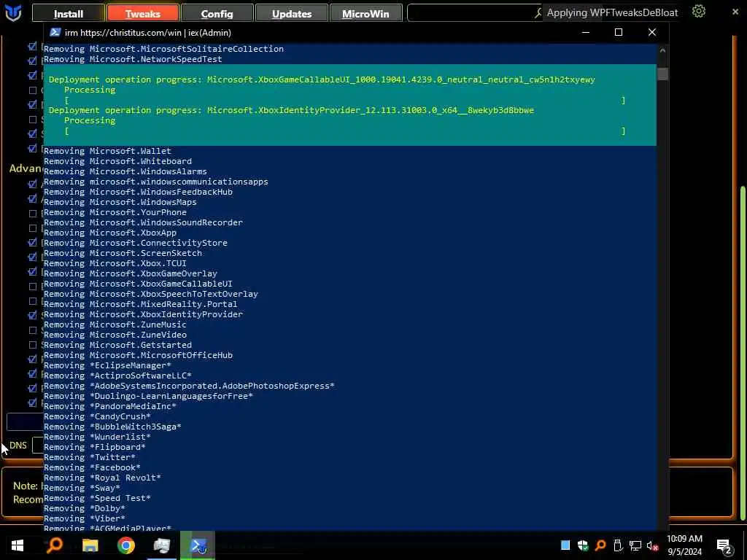Click 'Removing Microsoft.XboxGameOverlay' line

tap(131, 273)
